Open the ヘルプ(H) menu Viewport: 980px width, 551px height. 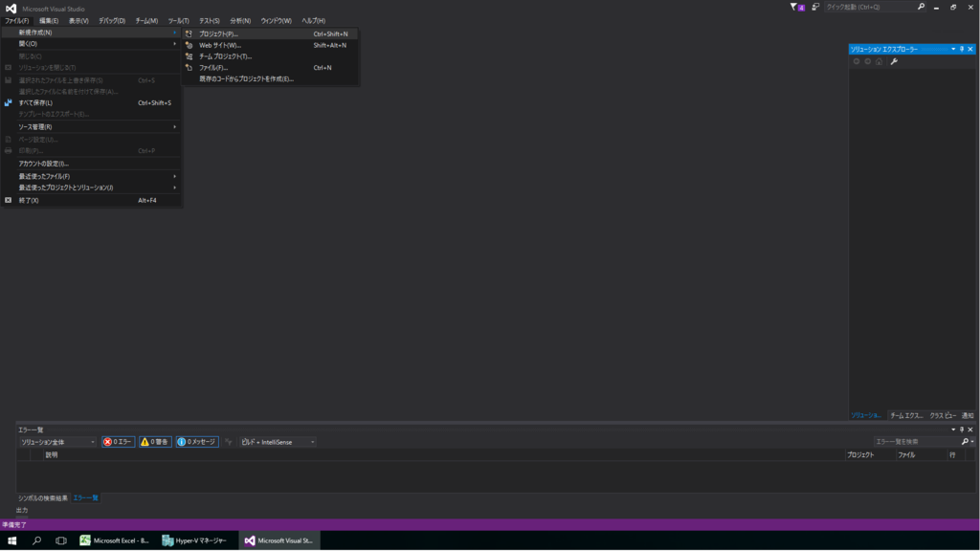coord(313,21)
